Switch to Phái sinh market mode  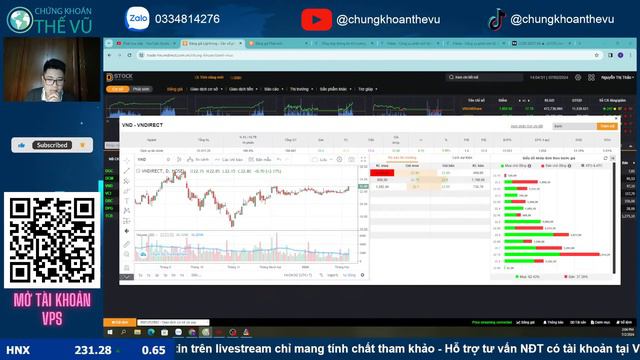click(x=141, y=89)
